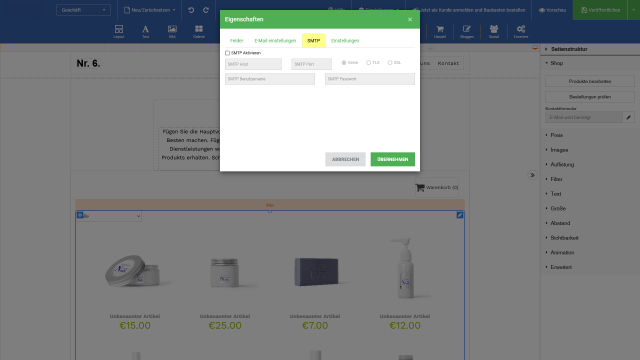This screenshot has width=640, height=360.
Task: Switch to the E-Mail einstellungen tab
Action: point(275,41)
